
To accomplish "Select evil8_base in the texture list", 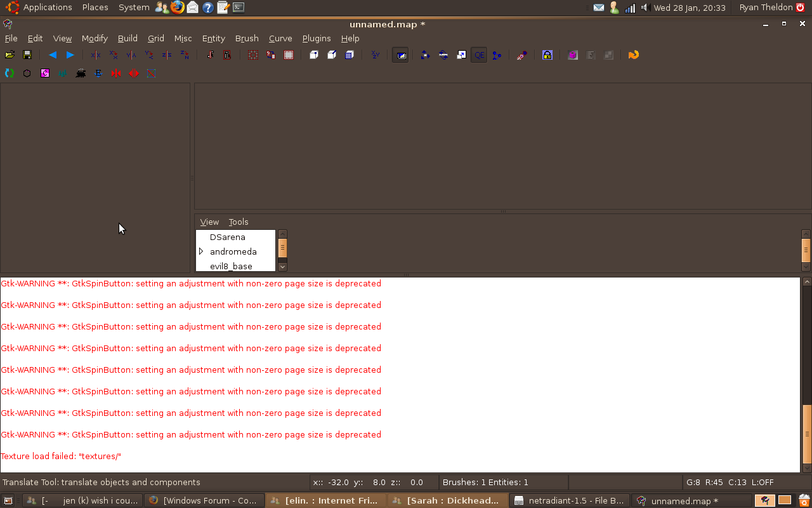I will [231, 266].
